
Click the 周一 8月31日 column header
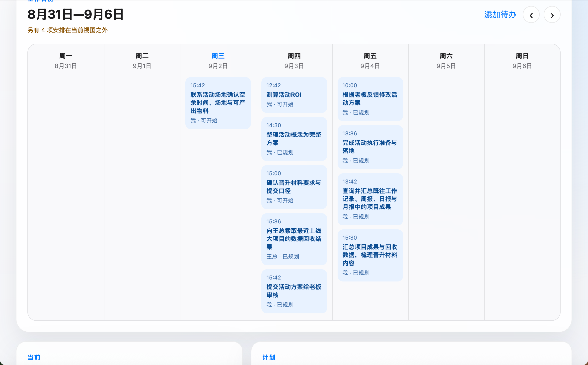pyautogui.click(x=66, y=61)
